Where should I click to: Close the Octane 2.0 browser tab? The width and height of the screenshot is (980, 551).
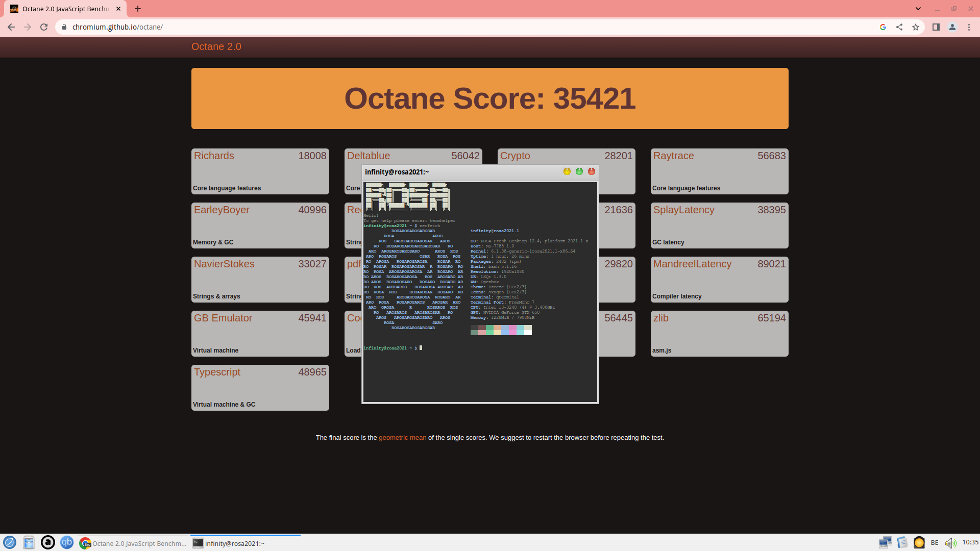118,9
